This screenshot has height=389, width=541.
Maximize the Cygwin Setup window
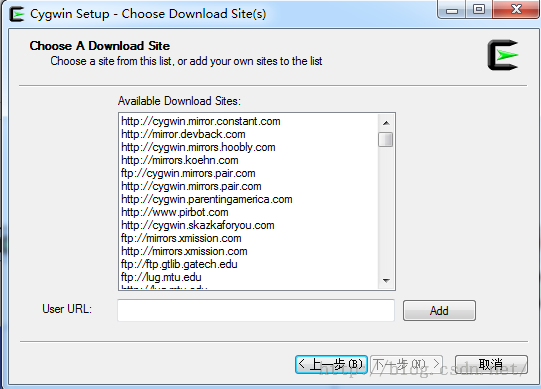[x=479, y=10]
